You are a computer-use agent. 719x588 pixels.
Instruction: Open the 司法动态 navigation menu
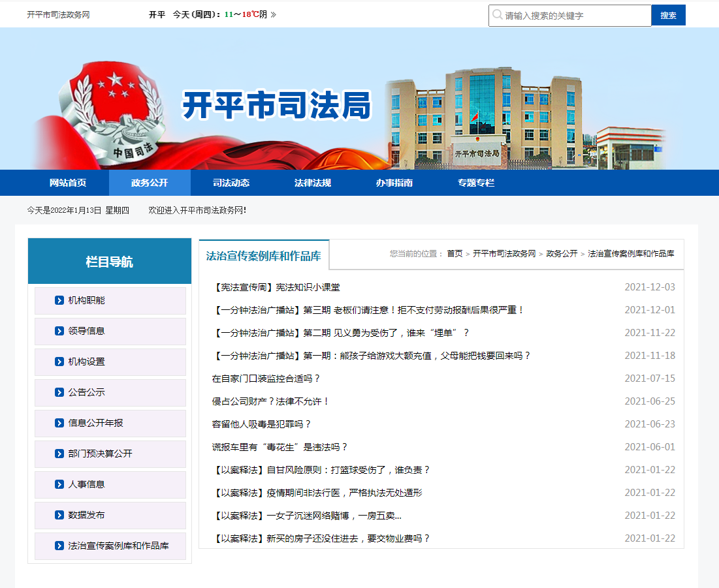click(x=230, y=183)
